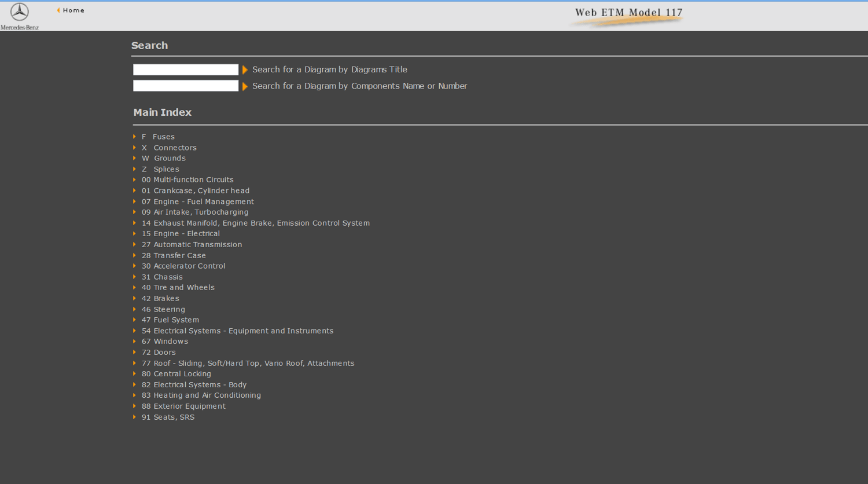Run Search by Components Name or Number
The height and width of the screenshot is (484, 868).
pyautogui.click(x=360, y=86)
